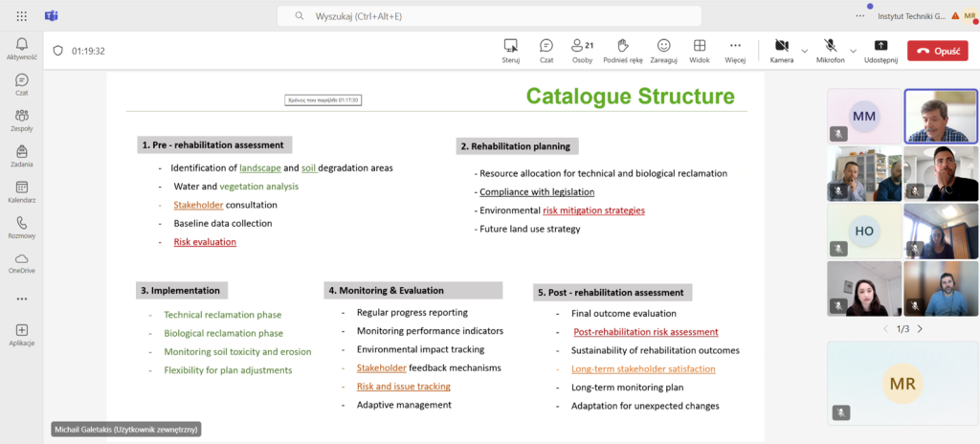Screen dimensions: 980x444
Task: Click '5. Post - rehabilitation assessment' heading
Action: coord(612,292)
